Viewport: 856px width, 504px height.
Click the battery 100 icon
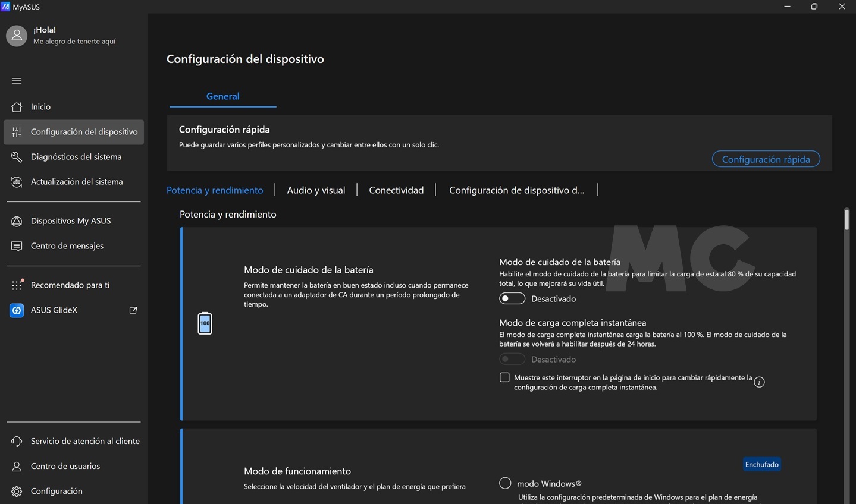(x=205, y=323)
